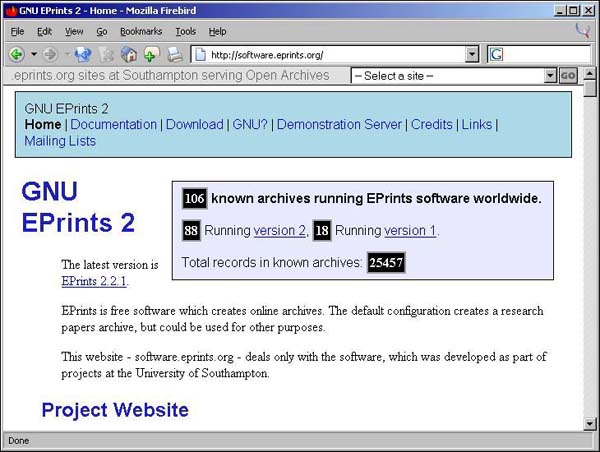Image resolution: width=600 pixels, height=452 pixels.
Task: Close the Firebird window
Action: pos(589,10)
